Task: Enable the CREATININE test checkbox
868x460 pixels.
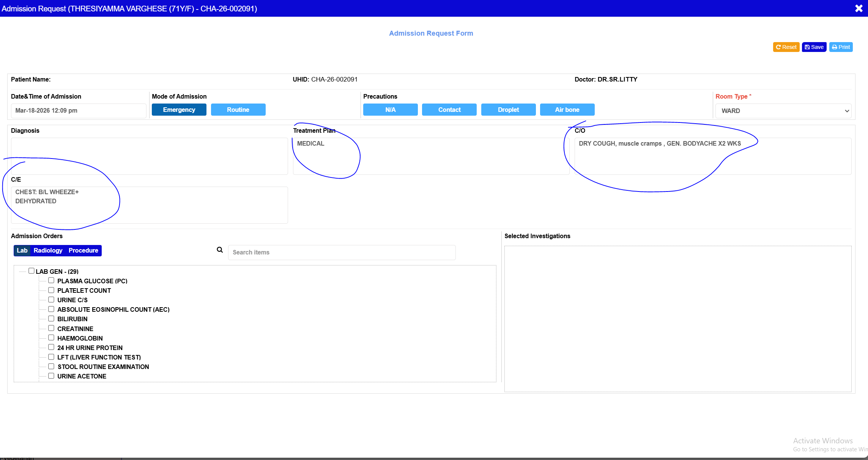Action: 51,328
